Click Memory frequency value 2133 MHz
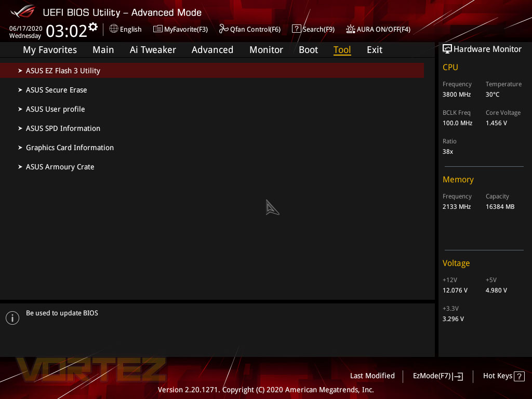Viewport: 532px width, 399px height. click(x=456, y=207)
